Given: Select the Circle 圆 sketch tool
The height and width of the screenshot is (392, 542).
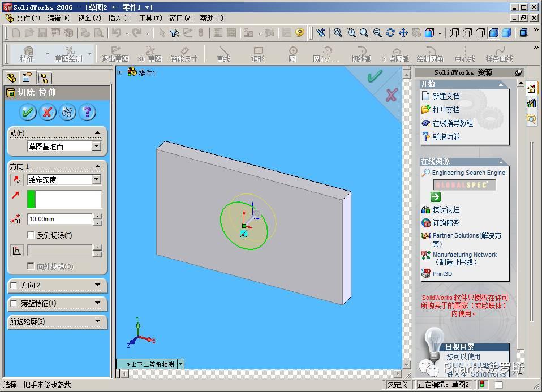Looking at the screenshot, I should pyautogui.click(x=292, y=54).
